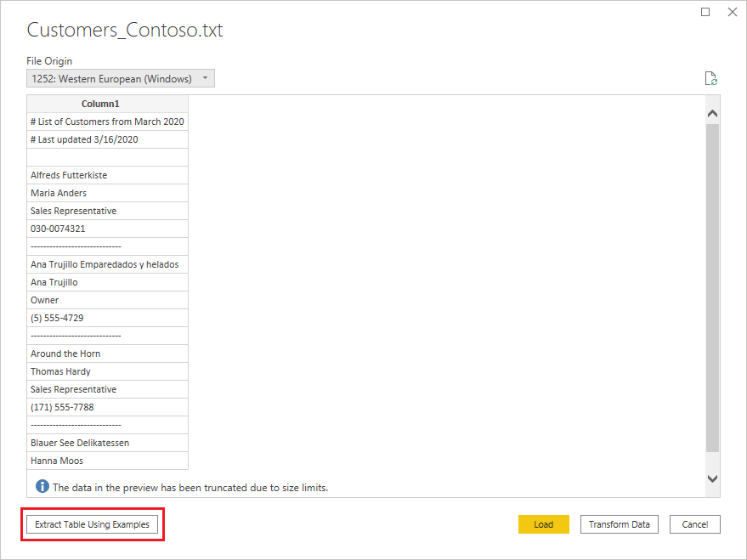
Task: Select the 030-0074321 phone cell
Action: click(x=108, y=229)
